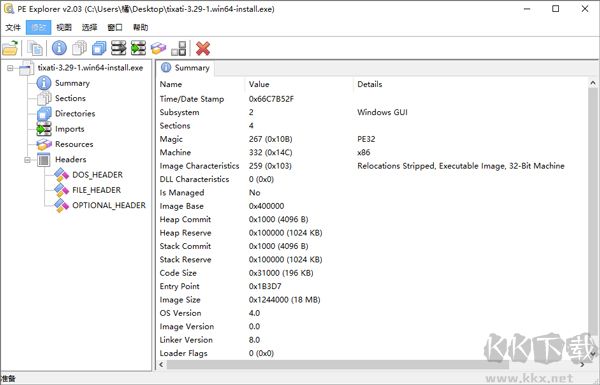Image resolution: width=600 pixels, height=385 pixels.
Task: Click the Imports green arrow icon in tree
Action: click(x=44, y=129)
